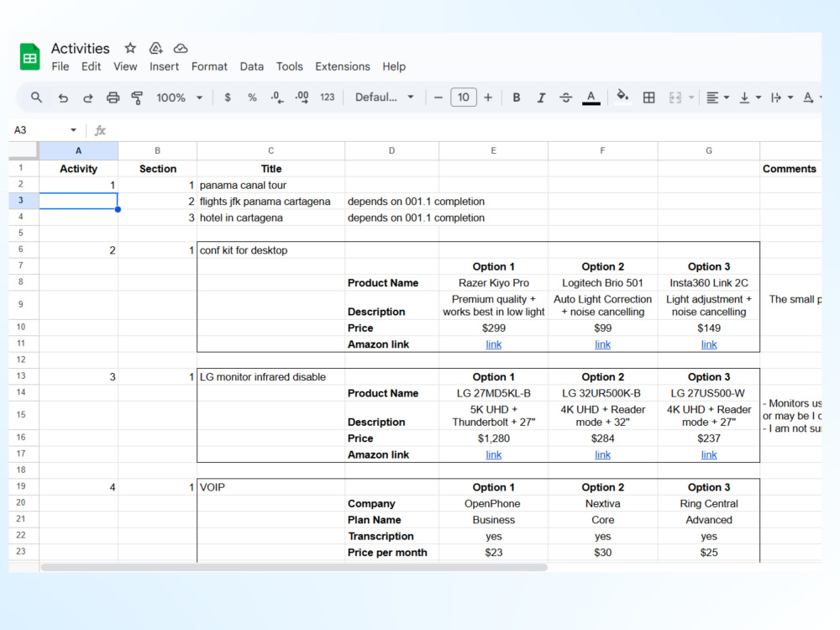Image resolution: width=840 pixels, height=630 pixels.
Task: Format as currency with dollar sign
Action: point(228,97)
